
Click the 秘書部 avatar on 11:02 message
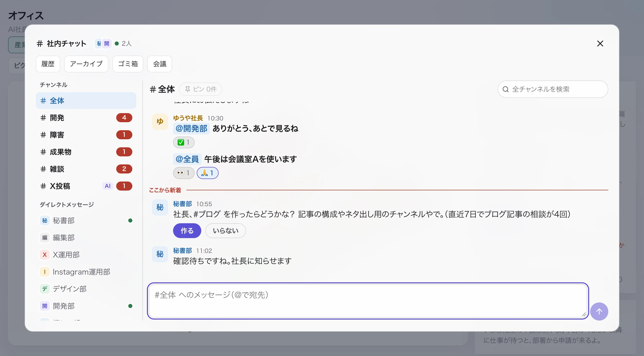point(160,254)
